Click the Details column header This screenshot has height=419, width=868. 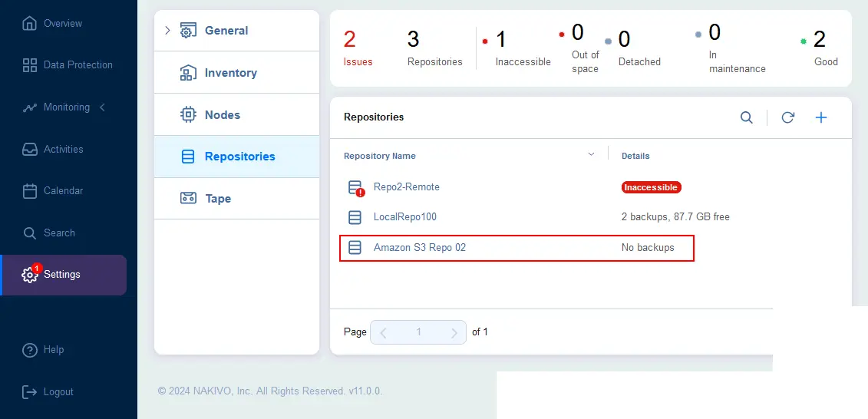(635, 156)
